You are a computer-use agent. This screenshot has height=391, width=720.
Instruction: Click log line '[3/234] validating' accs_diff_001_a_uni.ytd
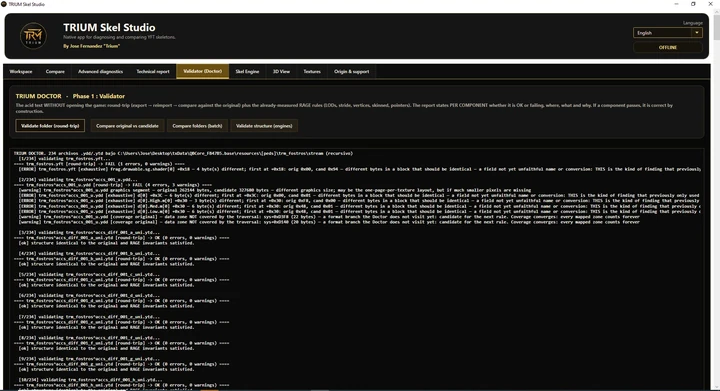(89, 233)
